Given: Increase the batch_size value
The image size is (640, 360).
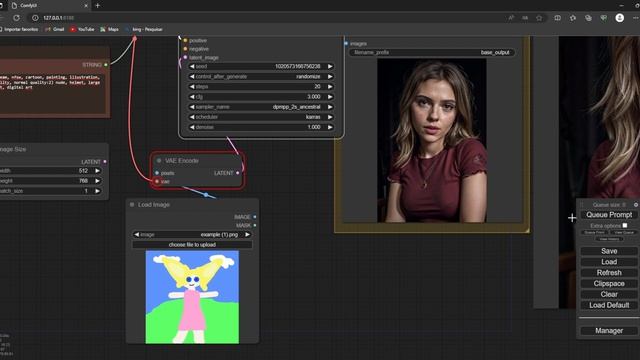Looking at the screenshot, I should click(x=97, y=191).
